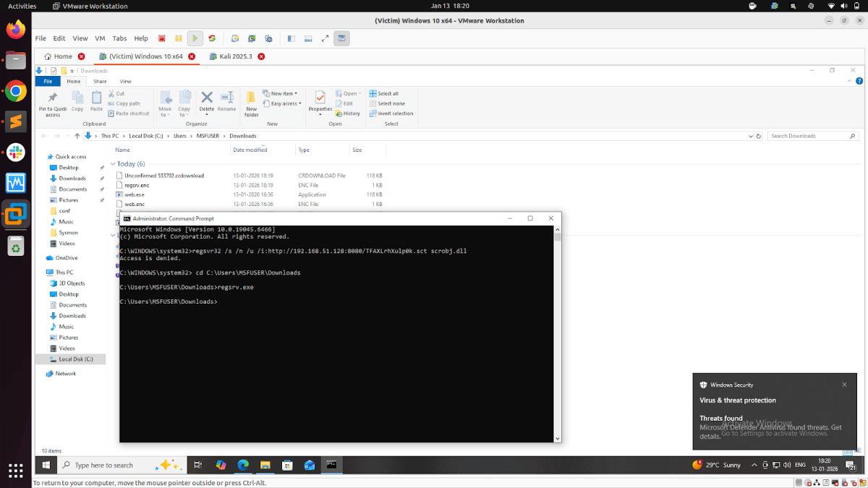Screen dimensions: 868x488
Task: Switch to the Share ribbon tab
Action: [x=100, y=81]
